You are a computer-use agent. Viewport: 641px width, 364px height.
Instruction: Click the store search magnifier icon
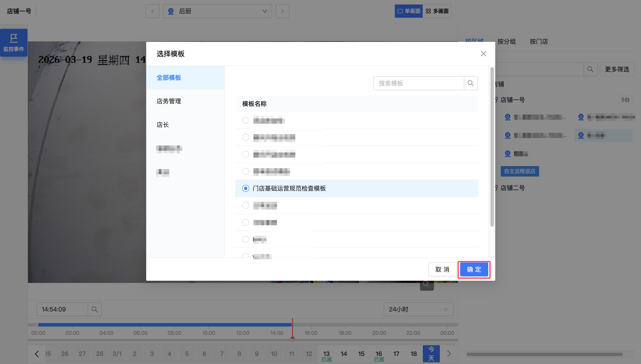[590, 69]
